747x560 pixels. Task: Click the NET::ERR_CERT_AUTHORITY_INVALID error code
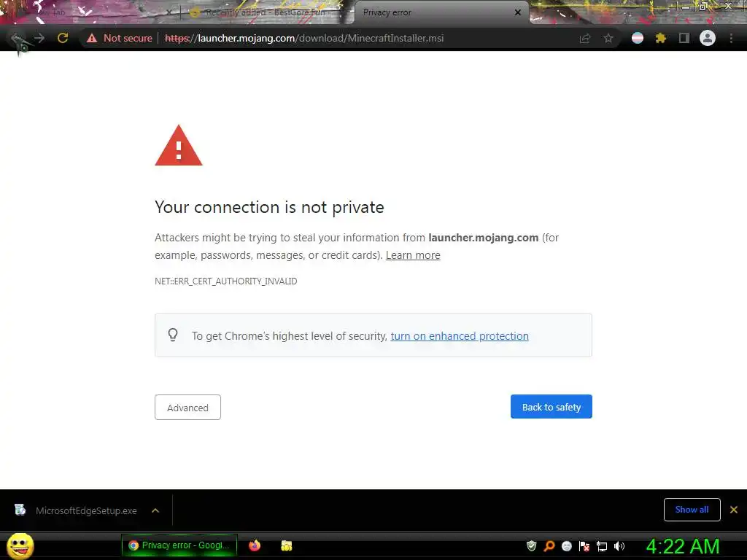tap(226, 281)
